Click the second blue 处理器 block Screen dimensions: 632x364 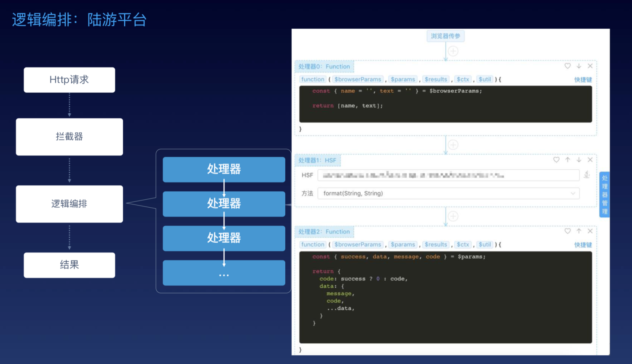(x=224, y=204)
